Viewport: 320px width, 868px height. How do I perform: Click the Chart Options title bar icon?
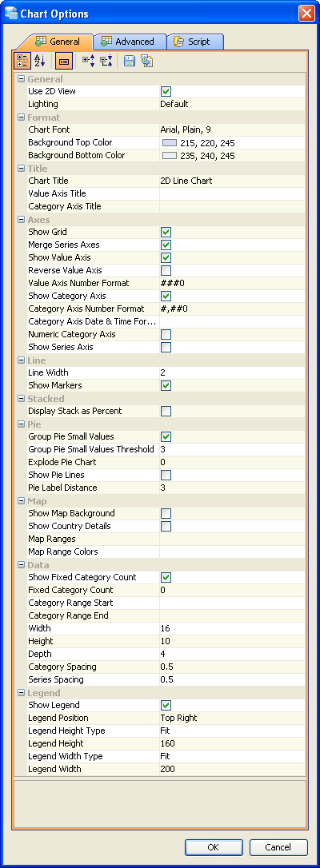10,13
